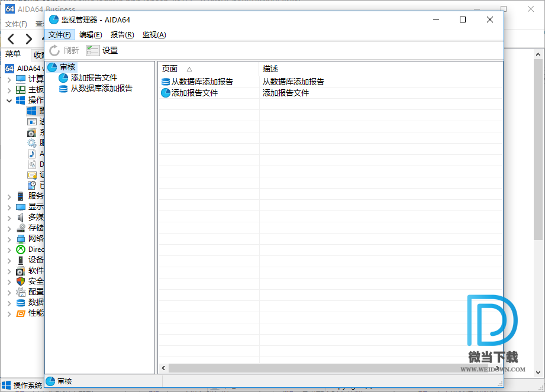The image size is (545, 392).
Task: Close the AIDA64 Business main window
Action: click(531, 9)
